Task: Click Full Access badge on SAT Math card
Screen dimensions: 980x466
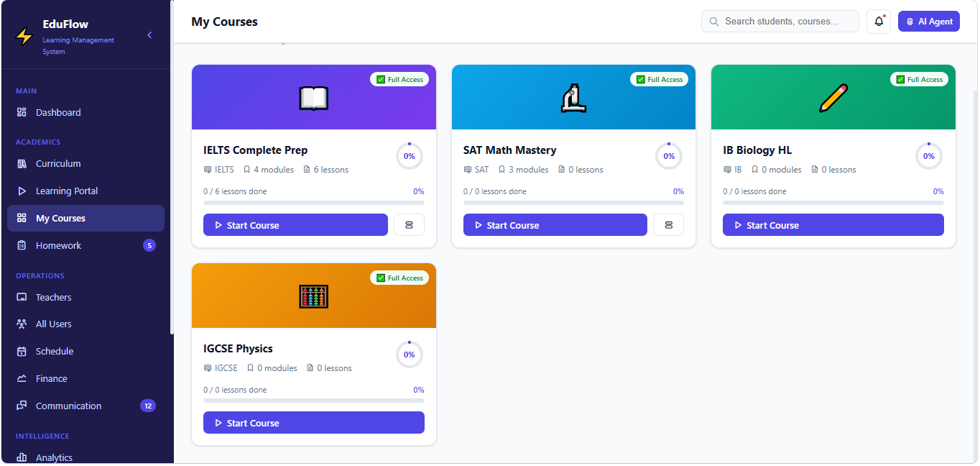Action: click(x=660, y=79)
